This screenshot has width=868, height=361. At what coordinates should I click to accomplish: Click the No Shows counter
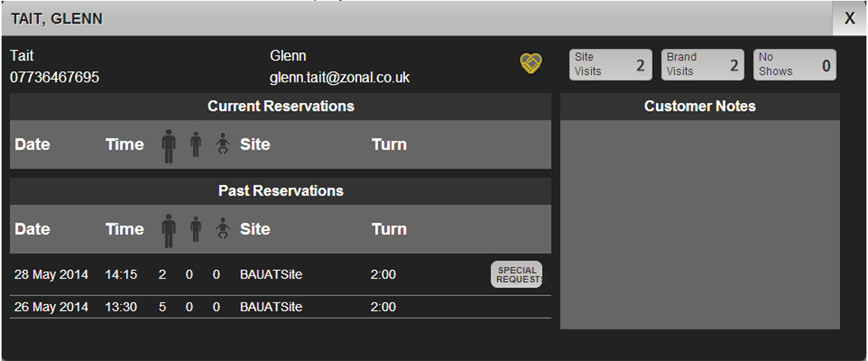[x=794, y=65]
